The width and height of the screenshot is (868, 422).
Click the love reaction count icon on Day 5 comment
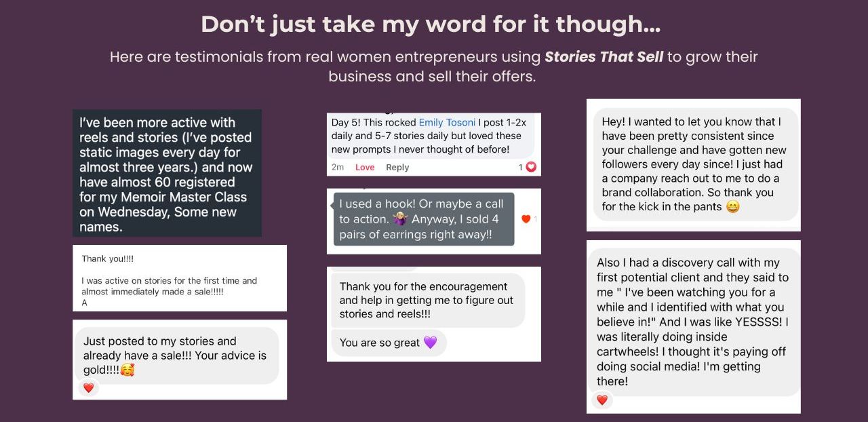pyautogui.click(x=531, y=167)
